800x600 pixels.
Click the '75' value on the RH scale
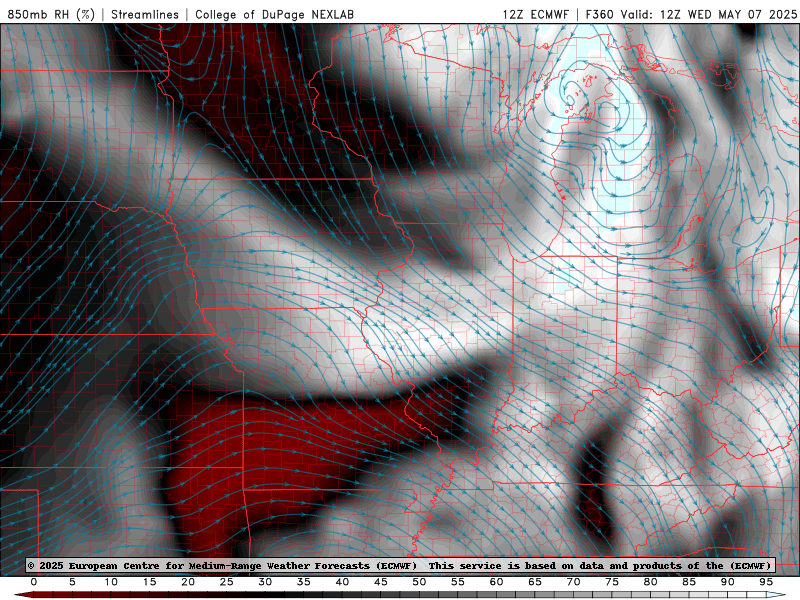tap(612, 582)
